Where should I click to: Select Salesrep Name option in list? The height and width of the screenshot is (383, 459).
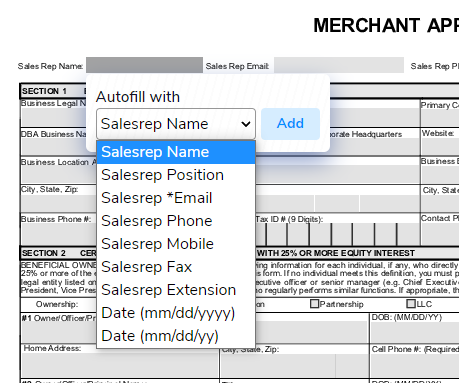(176, 152)
